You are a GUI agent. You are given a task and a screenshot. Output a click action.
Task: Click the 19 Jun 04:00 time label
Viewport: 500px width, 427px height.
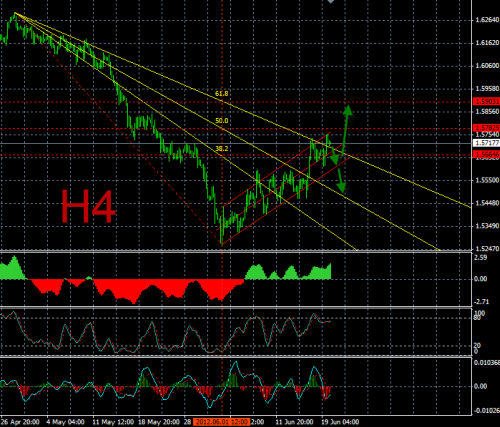(x=340, y=422)
